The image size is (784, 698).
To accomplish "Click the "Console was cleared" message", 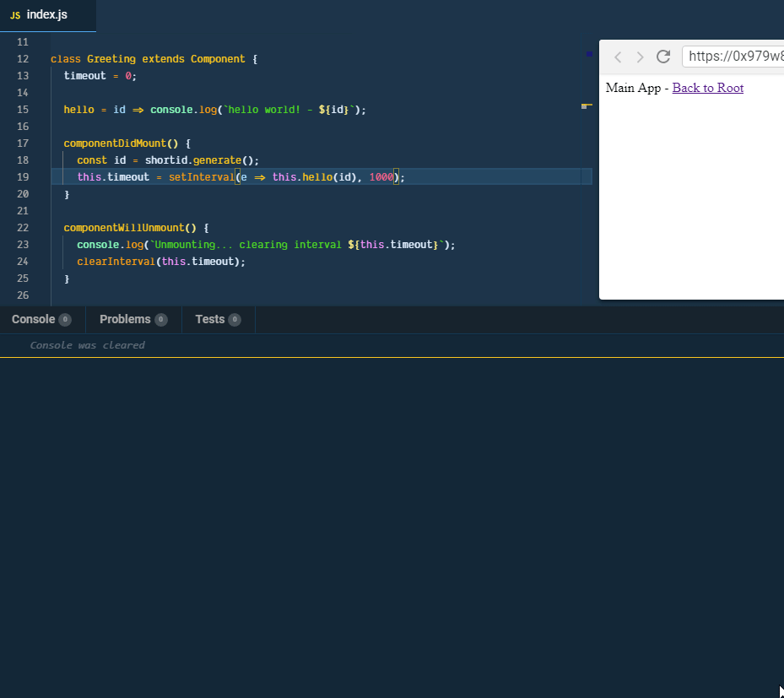I will [x=87, y=345].
